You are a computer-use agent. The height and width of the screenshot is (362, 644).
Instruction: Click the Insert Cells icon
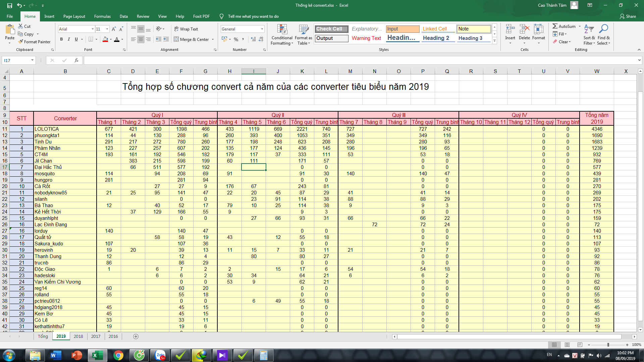(510, 29)
